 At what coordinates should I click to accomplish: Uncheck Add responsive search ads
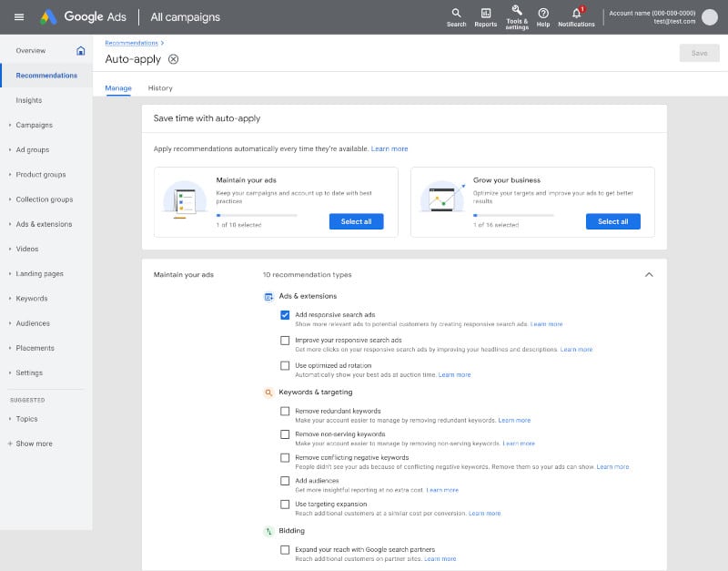click(x=286, y=315)
